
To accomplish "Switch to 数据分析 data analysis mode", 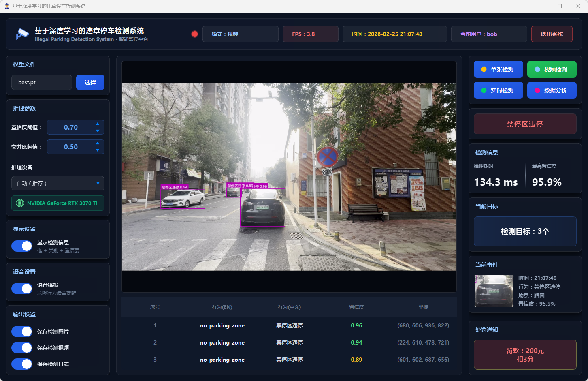I will click(x=552, y=90).
